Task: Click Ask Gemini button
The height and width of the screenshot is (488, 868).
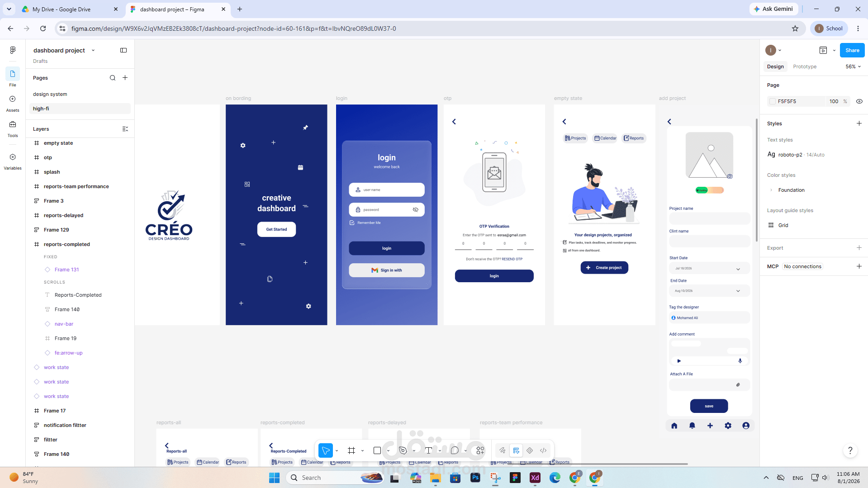Action: click(773, 9)
